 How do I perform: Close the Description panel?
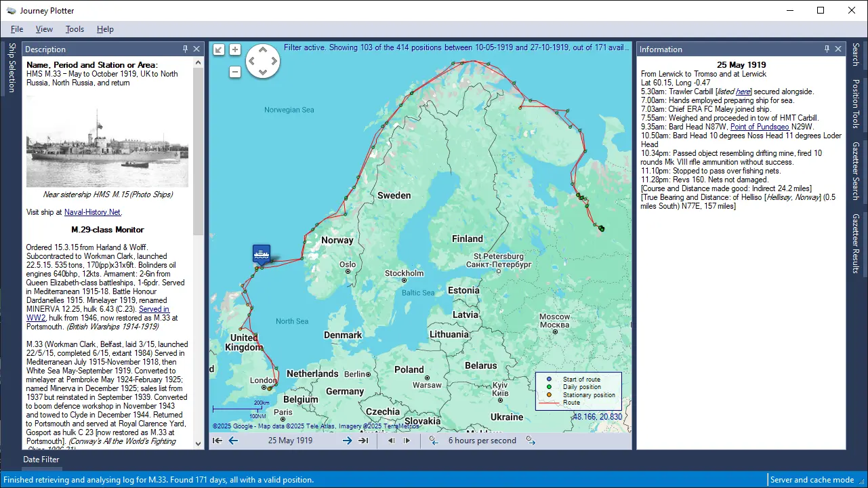pyautogui.click(x=197, y=49)
